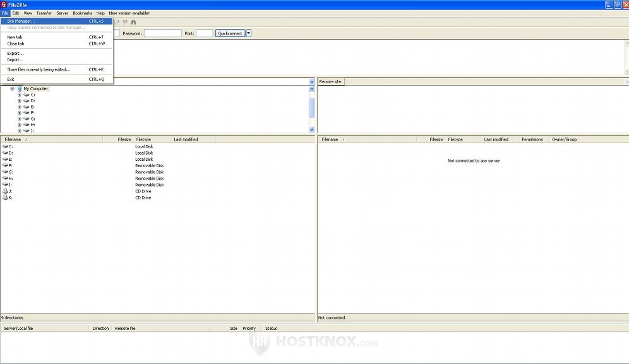Open the local site path dropdown
This screenshot has height=364, width=629.
[x=312, y=82]
